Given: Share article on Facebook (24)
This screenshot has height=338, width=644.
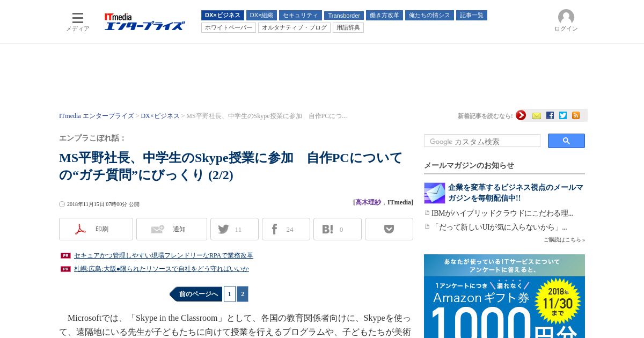Looking at the screenshot, I should tap(286, 229).
